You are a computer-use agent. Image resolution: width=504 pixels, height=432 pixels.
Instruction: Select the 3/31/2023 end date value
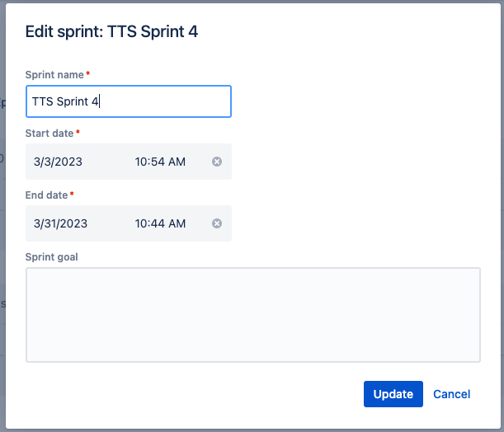tap(60, 223)
